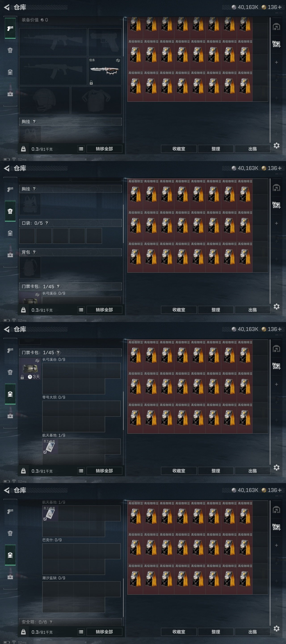286x644 pixels.
Task: Click the empty backpack slot under 背包
Action: tap(30, 267)
